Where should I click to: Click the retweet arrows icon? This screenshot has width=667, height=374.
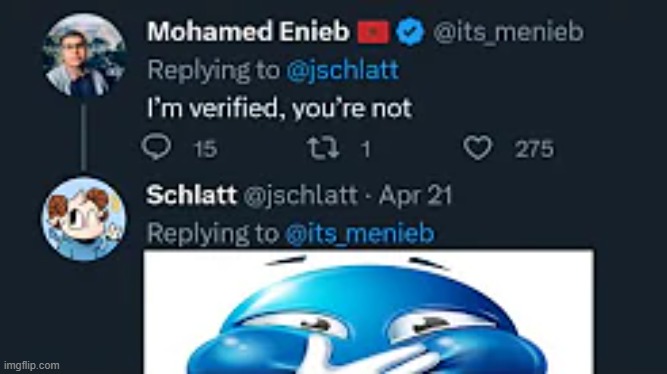coord(323,148)
